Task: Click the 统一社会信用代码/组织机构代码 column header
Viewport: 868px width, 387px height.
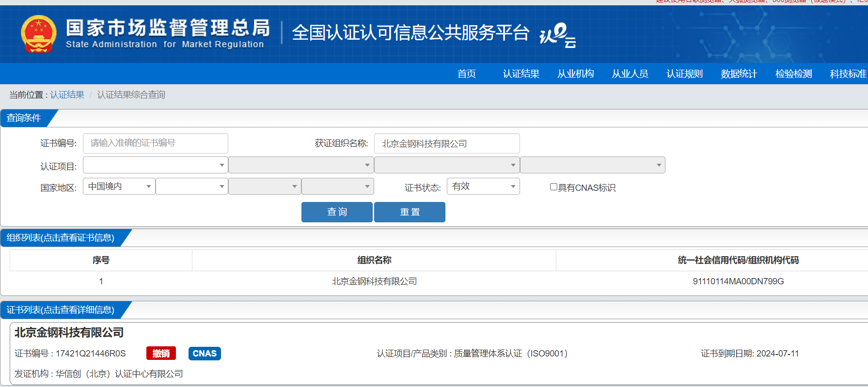Action: click(738, 260)
